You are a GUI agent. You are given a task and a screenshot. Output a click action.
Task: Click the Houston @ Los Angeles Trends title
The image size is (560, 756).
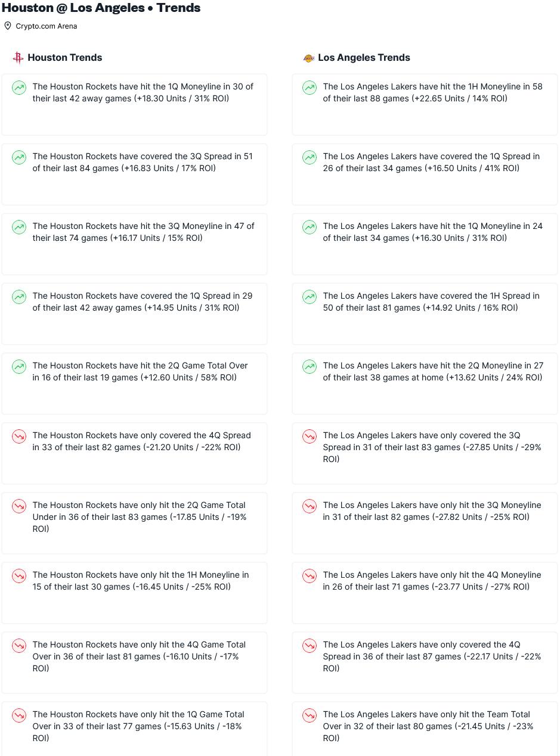pyautogui.click(x=101, y=8)
